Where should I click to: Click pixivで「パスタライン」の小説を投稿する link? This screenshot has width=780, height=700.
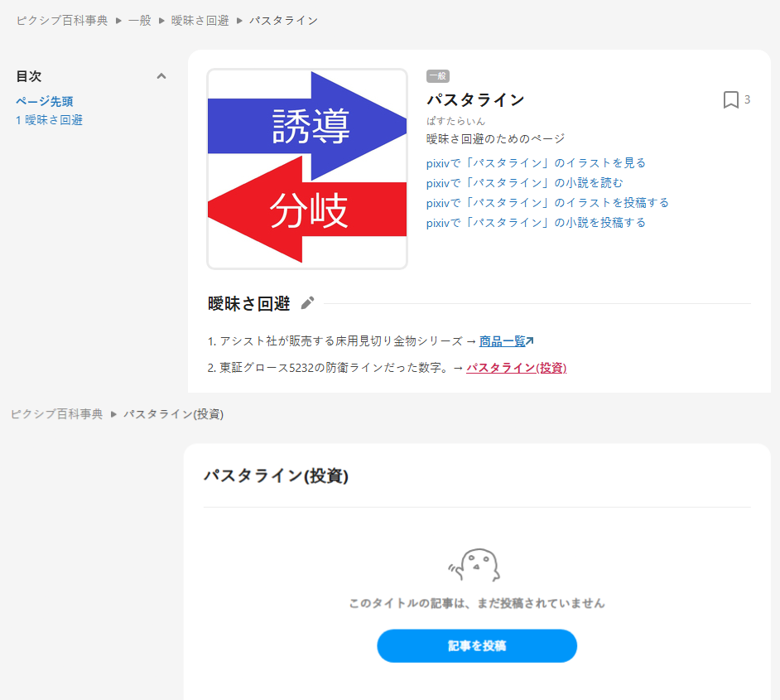(x=536, y=223)
